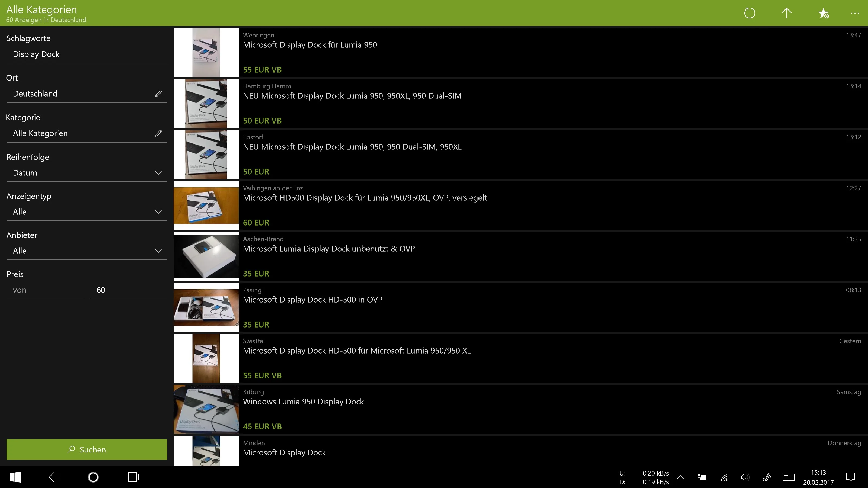Click the Kategorie field showing Alle Kategorien

coord(87,133)
